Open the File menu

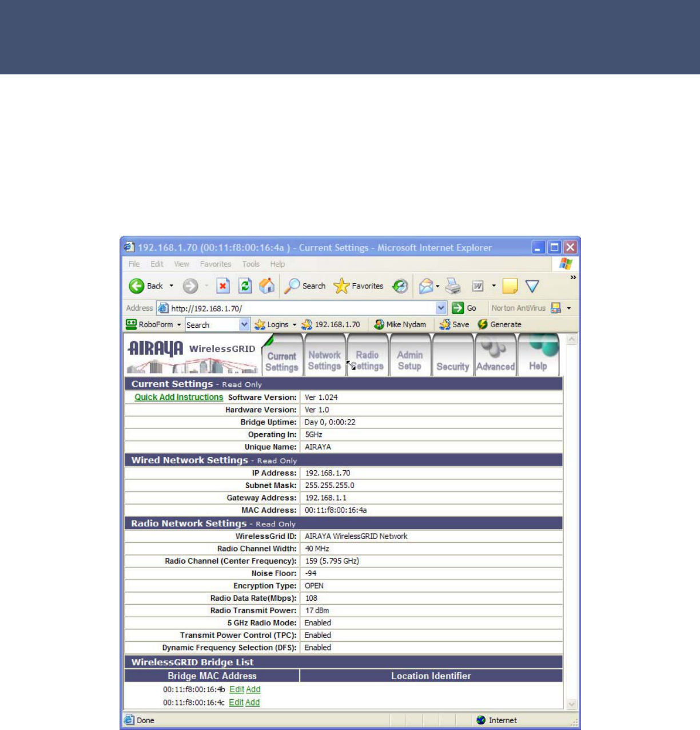click(x=134, y=264)
